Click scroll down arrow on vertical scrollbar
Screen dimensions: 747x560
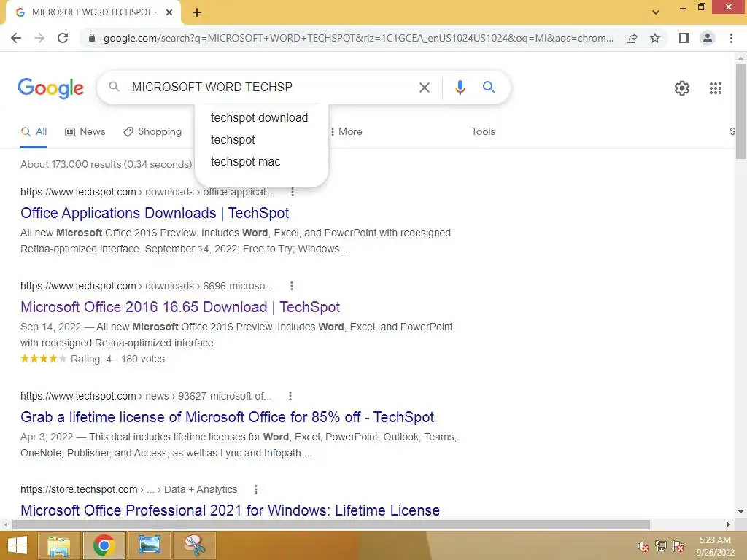(740, 512)
